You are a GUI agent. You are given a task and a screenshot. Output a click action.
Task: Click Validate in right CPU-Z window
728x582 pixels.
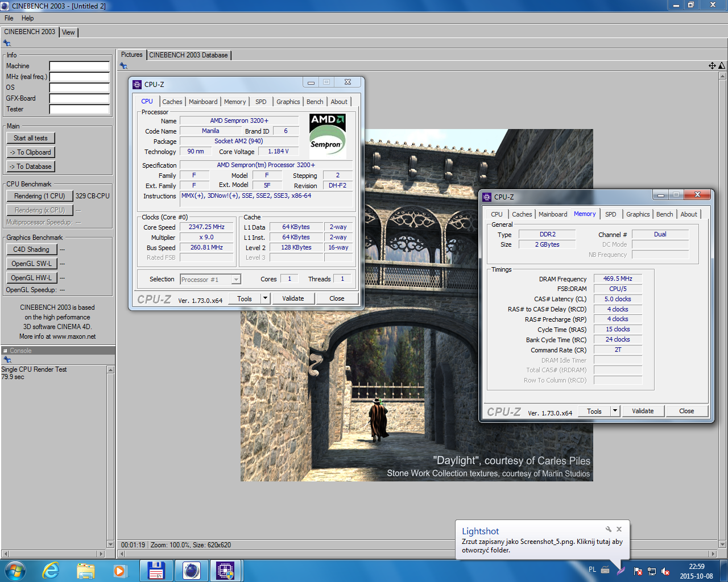(x=643, y=411)
